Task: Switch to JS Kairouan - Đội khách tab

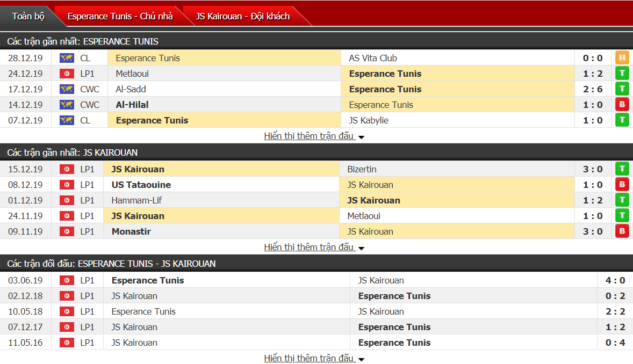Action: pos(243,16)
